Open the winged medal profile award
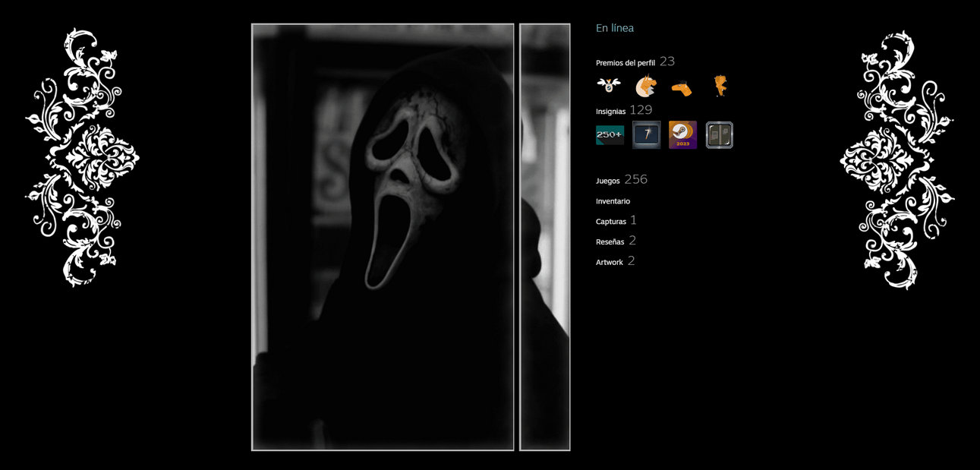 coord(609,85)
